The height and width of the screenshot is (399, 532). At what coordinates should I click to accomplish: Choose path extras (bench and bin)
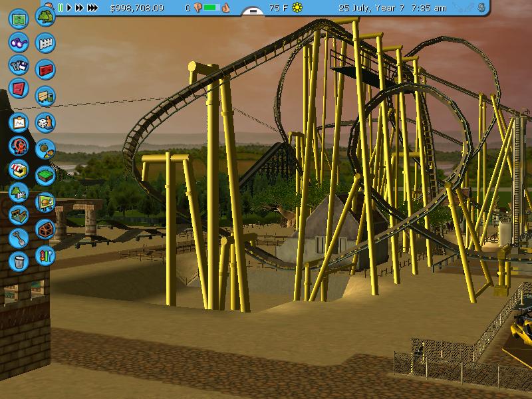(45, 96)
